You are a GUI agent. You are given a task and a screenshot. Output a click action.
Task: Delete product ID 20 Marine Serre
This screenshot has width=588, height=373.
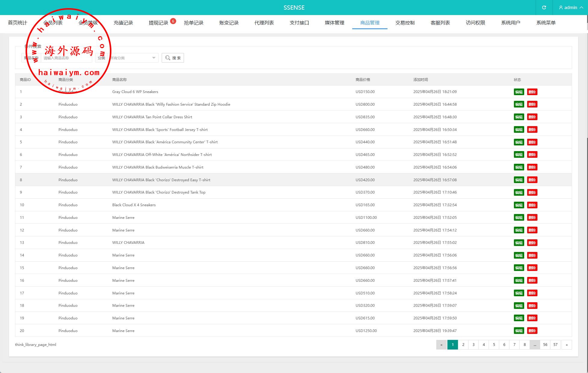532,331
